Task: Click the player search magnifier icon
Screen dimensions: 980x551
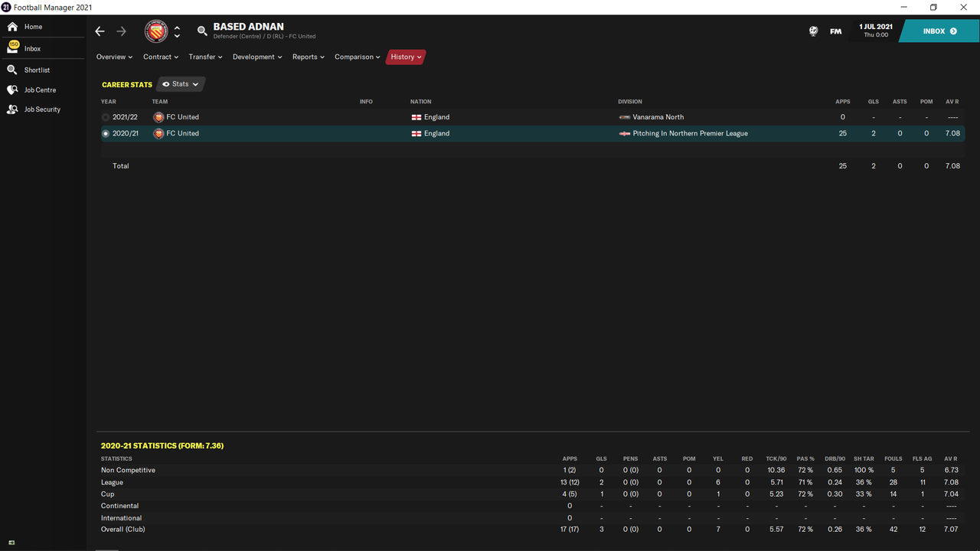Action: point(202,31)
